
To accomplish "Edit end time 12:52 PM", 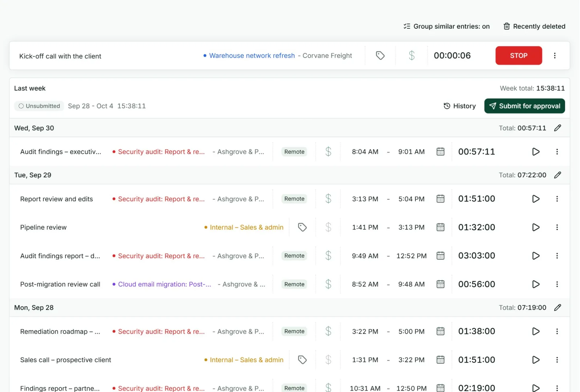I will (411, 256).
